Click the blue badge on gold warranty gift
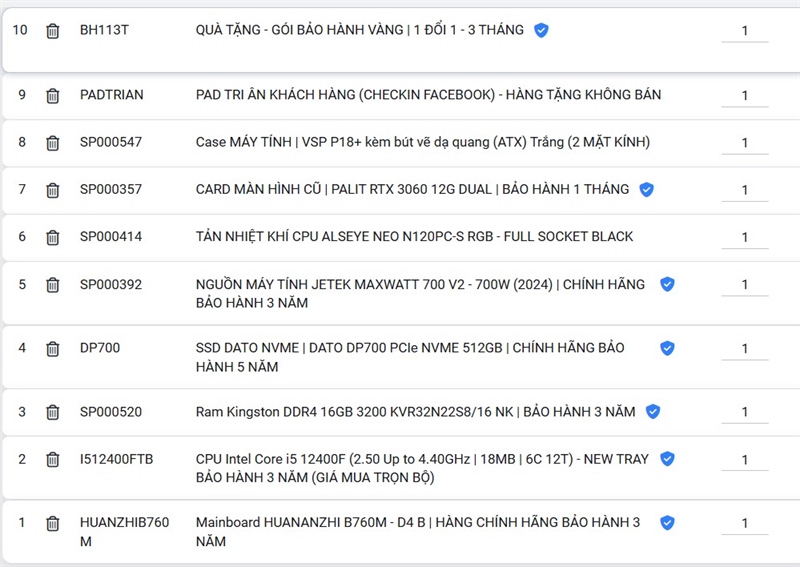The width and height of the screenshot is (800, 567). pos(541,30)
